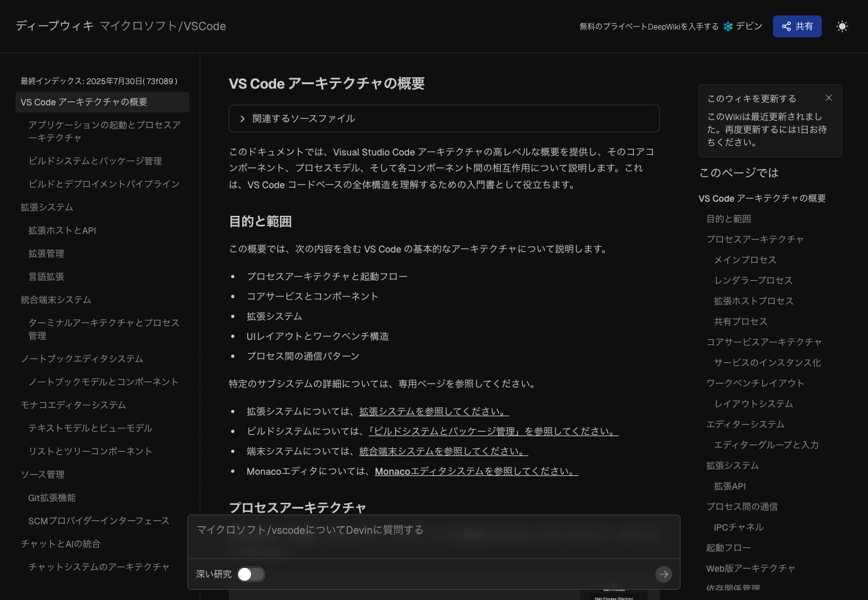
Task: Open ビルドとデプロイメントパイプライン page
Action: pos(104,184)
